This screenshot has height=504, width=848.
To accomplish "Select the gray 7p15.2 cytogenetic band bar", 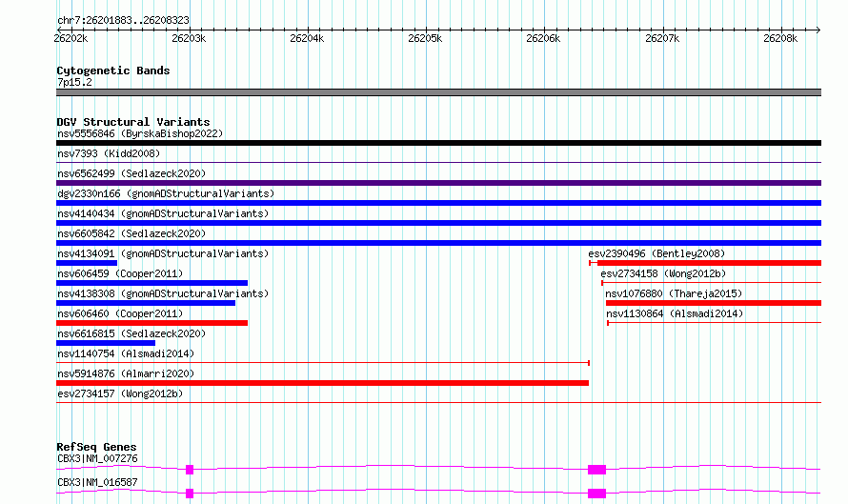I will tap(438, 92).
